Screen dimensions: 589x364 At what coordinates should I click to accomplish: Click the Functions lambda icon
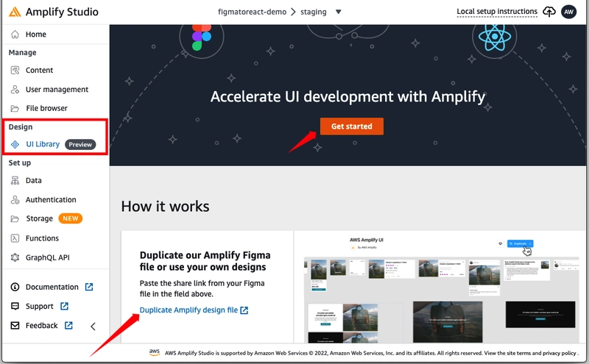15,238
